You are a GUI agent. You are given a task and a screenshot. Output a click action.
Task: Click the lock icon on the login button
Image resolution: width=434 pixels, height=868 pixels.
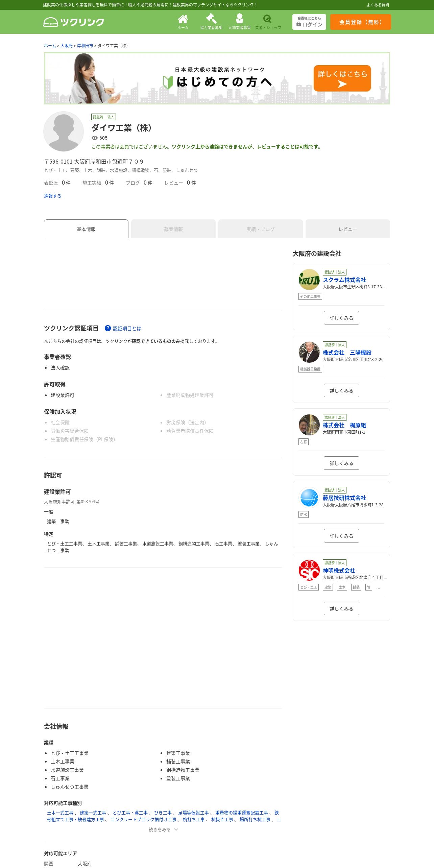[299, 24]
